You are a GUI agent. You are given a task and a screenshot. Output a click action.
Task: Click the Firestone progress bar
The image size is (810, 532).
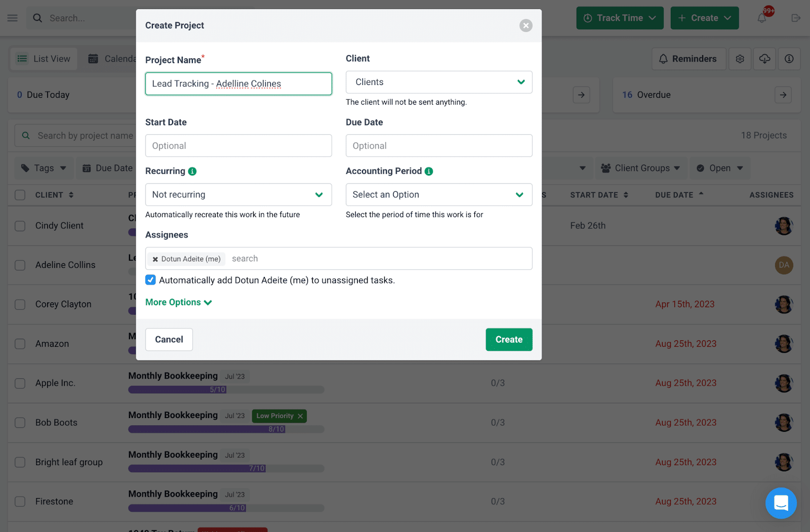pyautogui.click(x=226, y=508)
